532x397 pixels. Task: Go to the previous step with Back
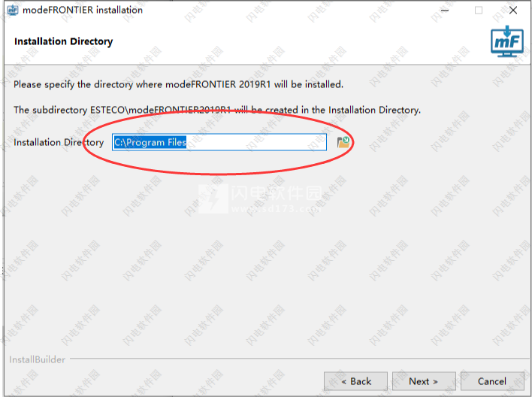coord(355,381)
